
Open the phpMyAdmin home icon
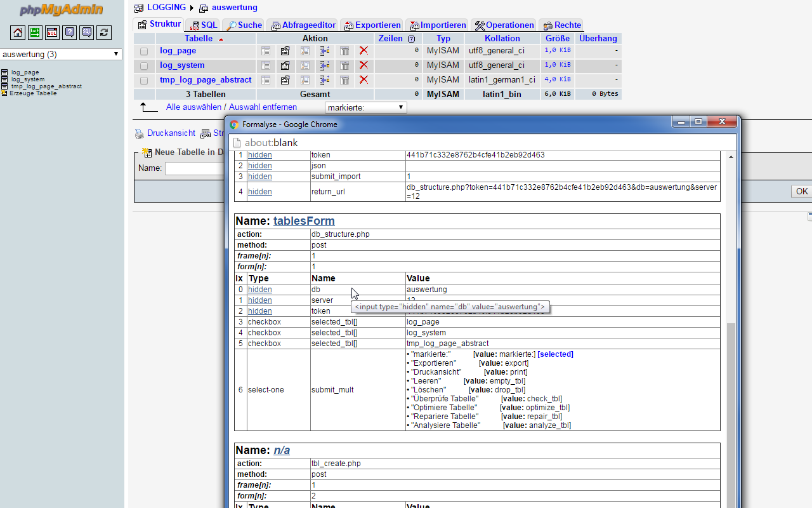[x=18, y=32]
